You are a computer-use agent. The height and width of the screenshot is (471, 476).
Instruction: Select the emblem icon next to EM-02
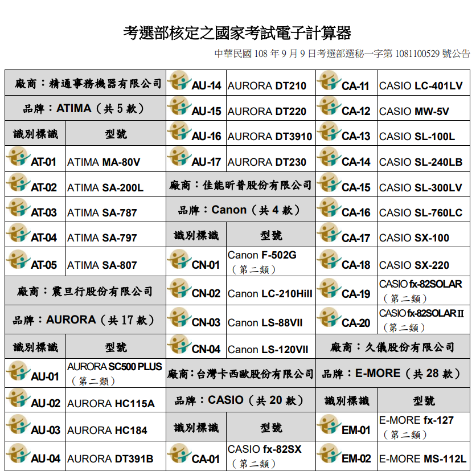pyautogui.click(x=329, y=453)
